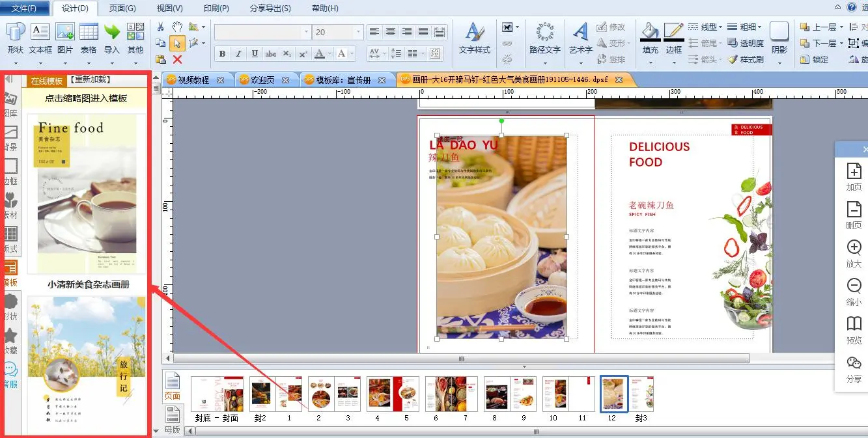The width and height of the screenshot is (868, 438).
Task: Click the black fill color bar
Action: [650, 39]
